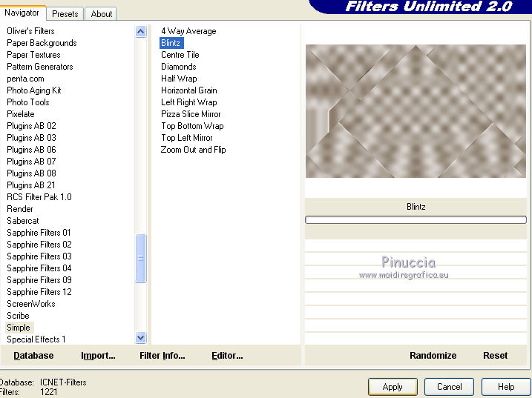Viewport: 532px width, 398px height.
Task: Select the Navigator tab
Action: pos(22,13)
